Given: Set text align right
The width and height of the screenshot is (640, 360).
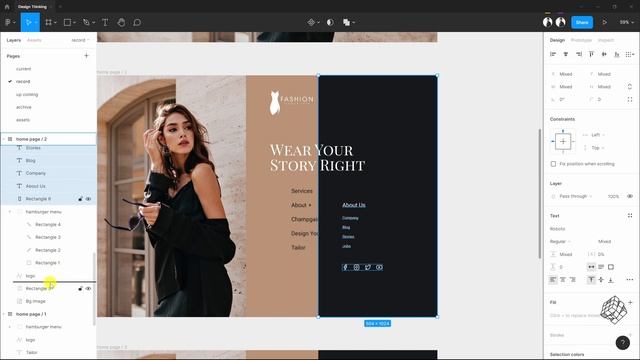Looking at the screenshot, I should [x=573, y=280].
